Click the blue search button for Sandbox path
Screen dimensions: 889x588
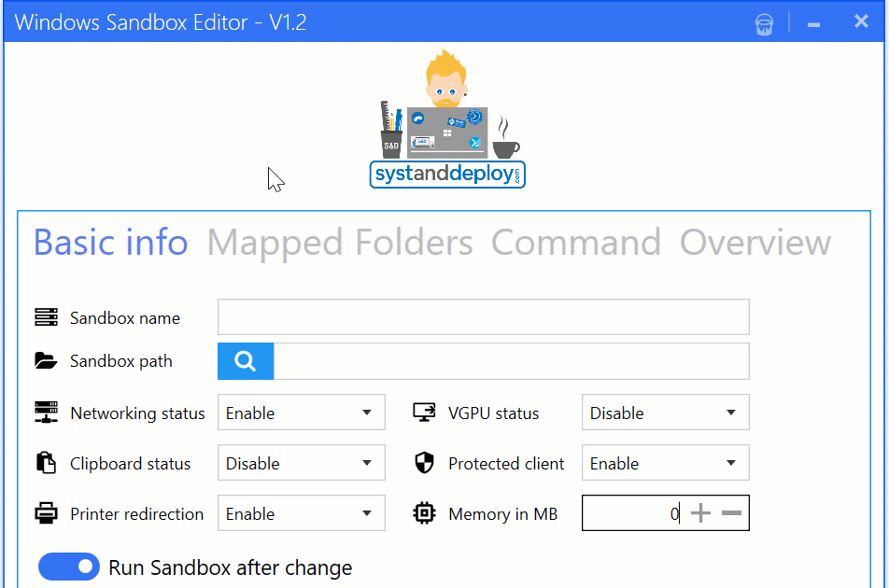click(x=245, y=361)
